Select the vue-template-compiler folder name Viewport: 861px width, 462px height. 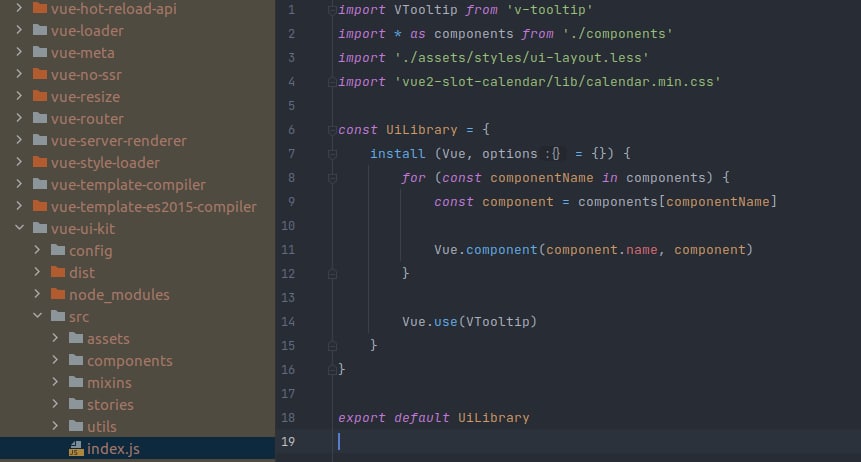tap(128, 185)
